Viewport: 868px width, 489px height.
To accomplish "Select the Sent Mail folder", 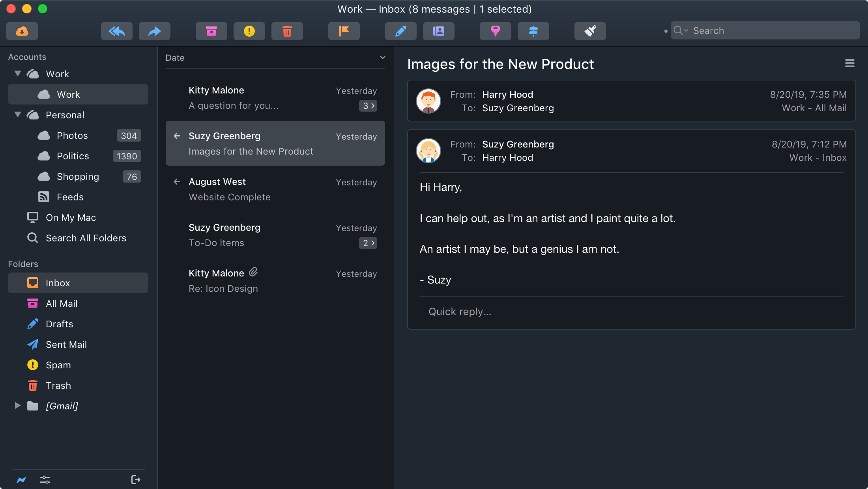I will [x=66, y=345].
